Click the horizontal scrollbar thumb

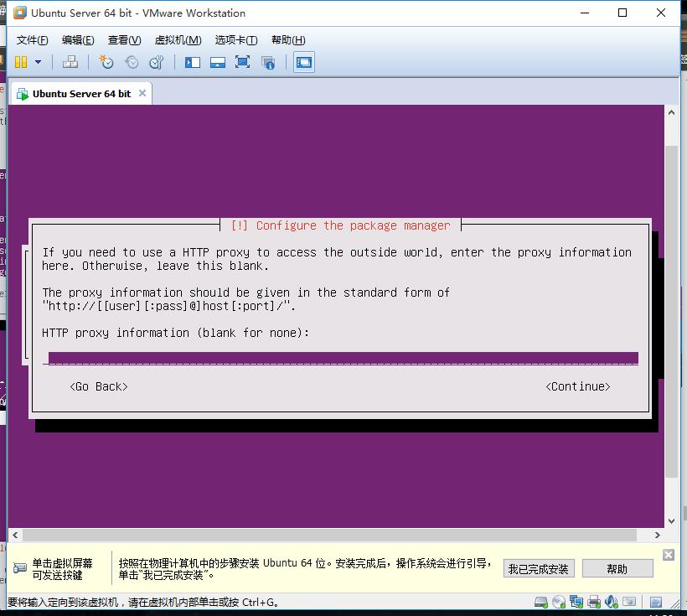[x=329, y=535]
